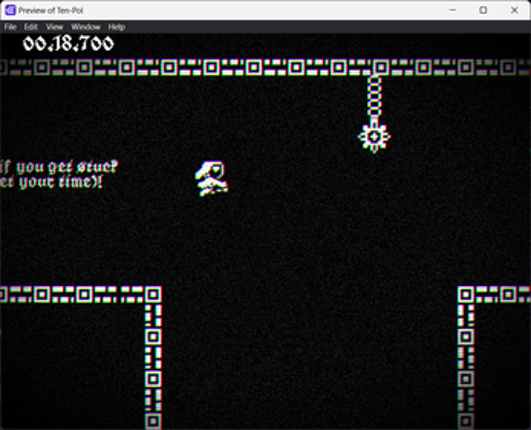Click the ceiling block where the chain attaches

(x=381, y=67)
